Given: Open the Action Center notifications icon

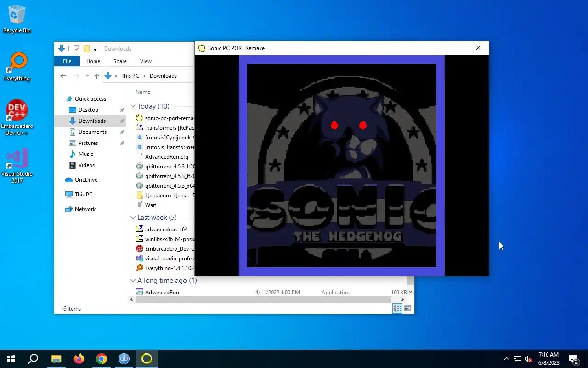Looking at the screenshot, I should (x=573, y=359).
